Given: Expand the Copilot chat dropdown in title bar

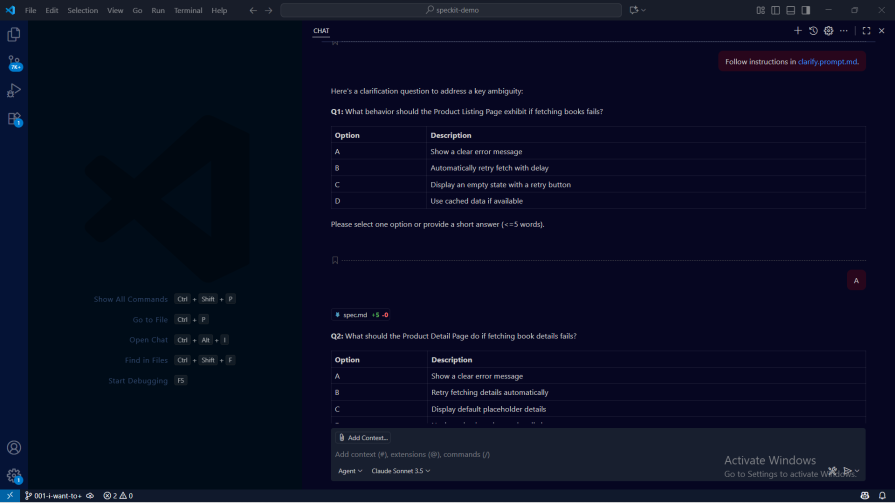Looking at the screenshot, I should point(643,10).
